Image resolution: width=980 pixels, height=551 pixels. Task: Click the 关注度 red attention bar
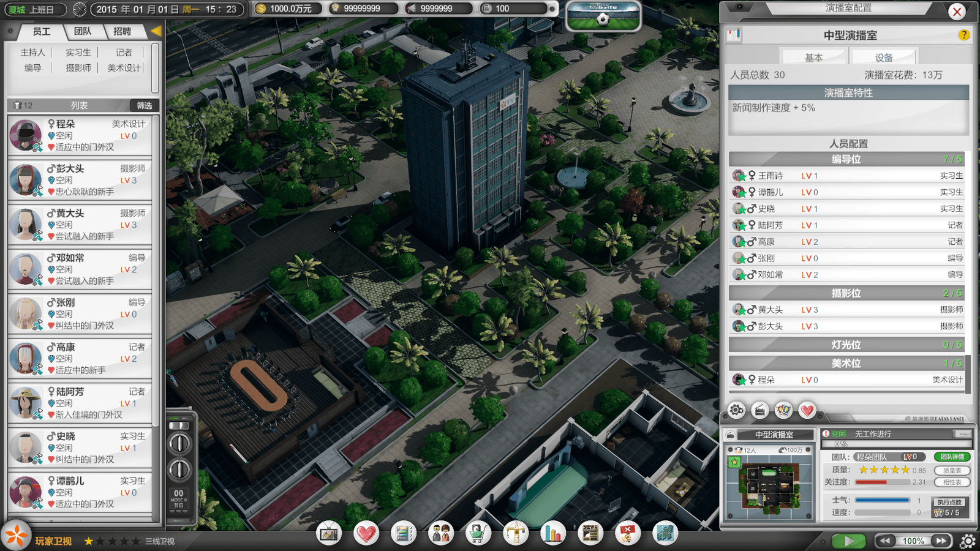coord(883,482)
